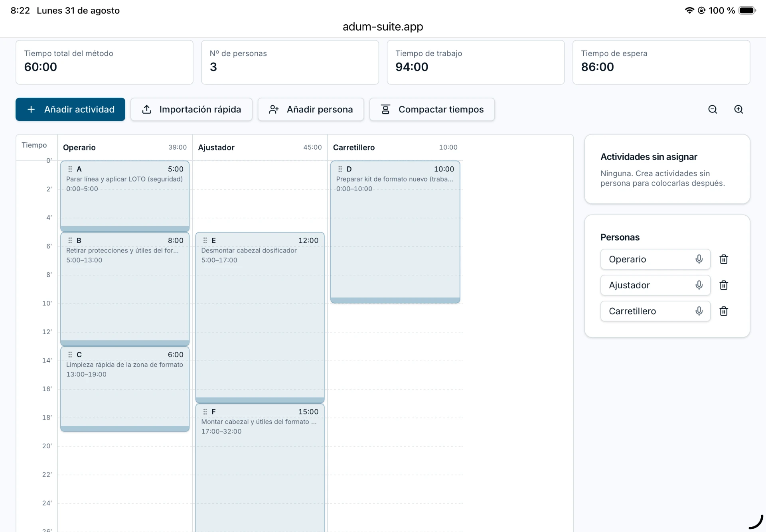
Task: Click the Tiempo de trabajo value 94:00
Action: pos(412,67)
